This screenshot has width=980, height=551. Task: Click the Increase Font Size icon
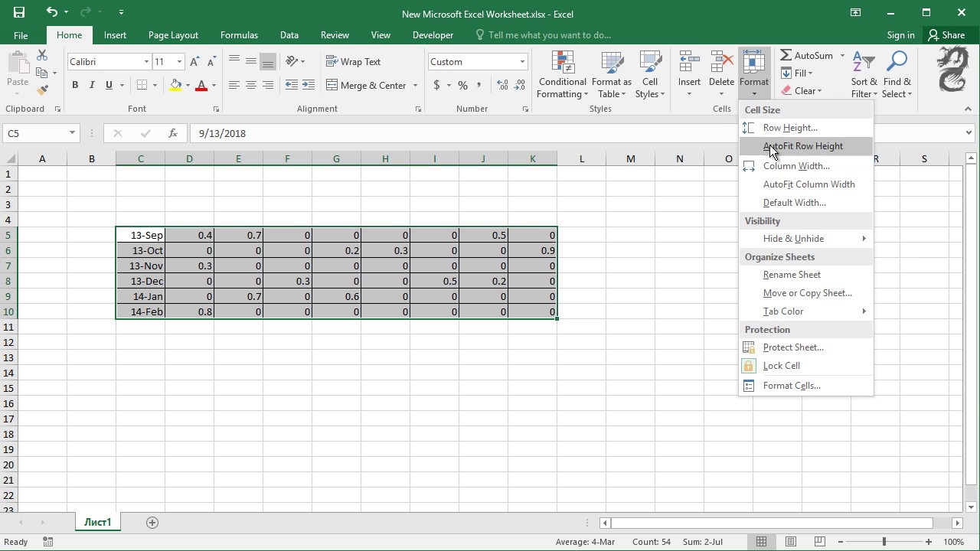coord(194,62)
